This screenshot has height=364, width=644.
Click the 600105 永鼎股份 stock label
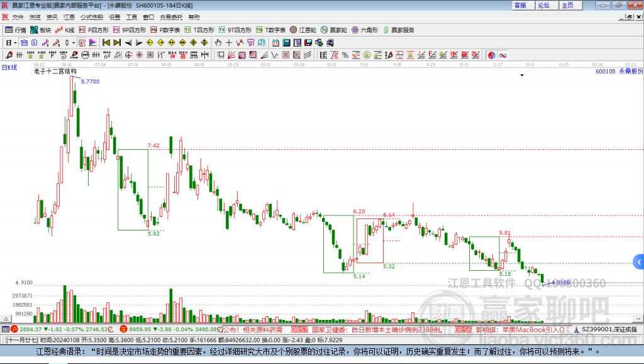619,71
